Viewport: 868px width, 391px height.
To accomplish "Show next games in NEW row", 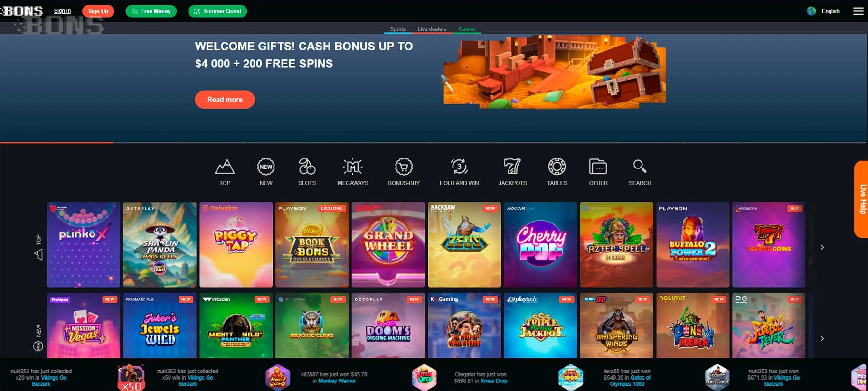I will click(x=822, y=338).
